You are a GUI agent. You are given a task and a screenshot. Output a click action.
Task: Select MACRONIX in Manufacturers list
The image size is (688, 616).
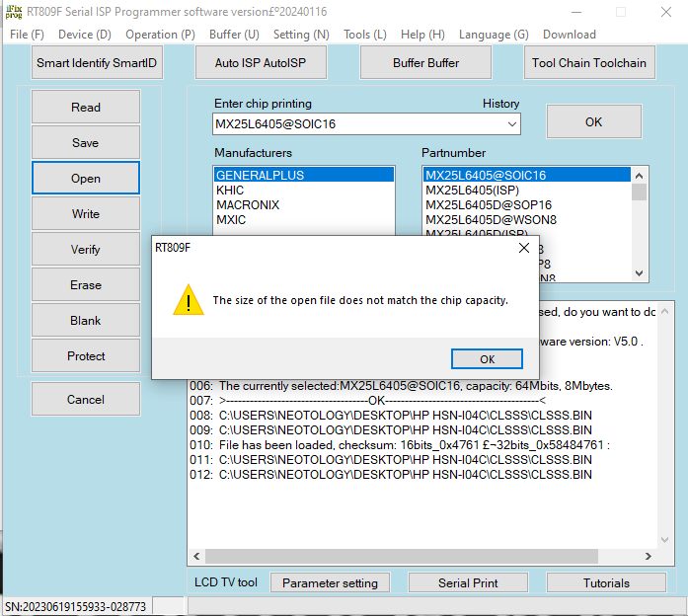[248, 205]
